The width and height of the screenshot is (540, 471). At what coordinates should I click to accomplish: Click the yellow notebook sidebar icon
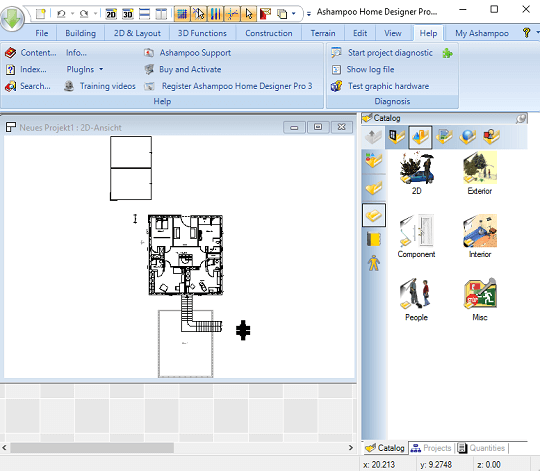click(374, 239)
